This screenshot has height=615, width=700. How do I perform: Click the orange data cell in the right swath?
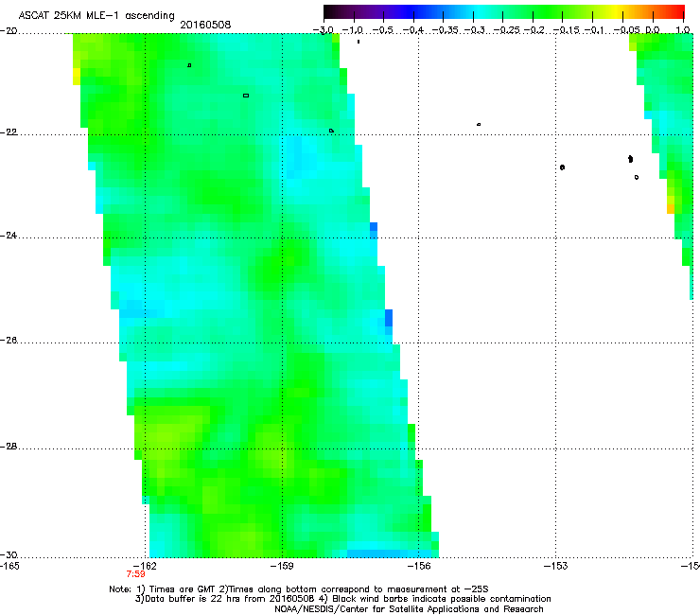point(671,208)
